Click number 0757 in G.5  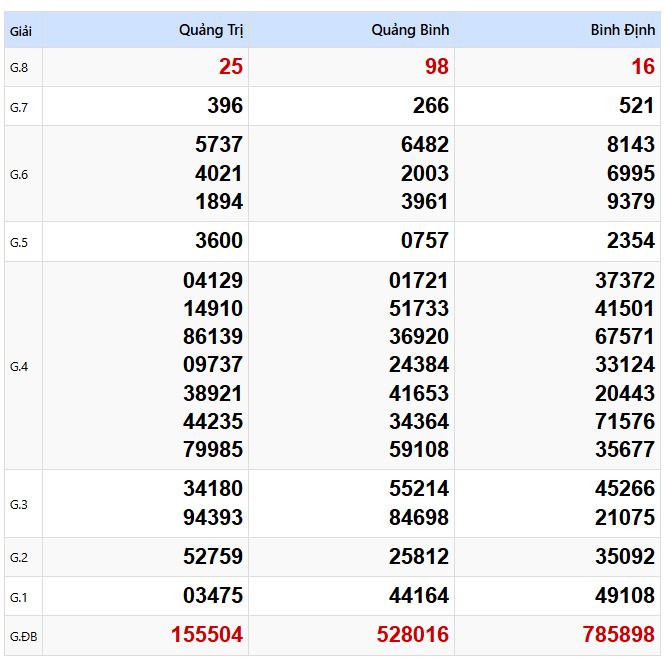pos(425,240)
